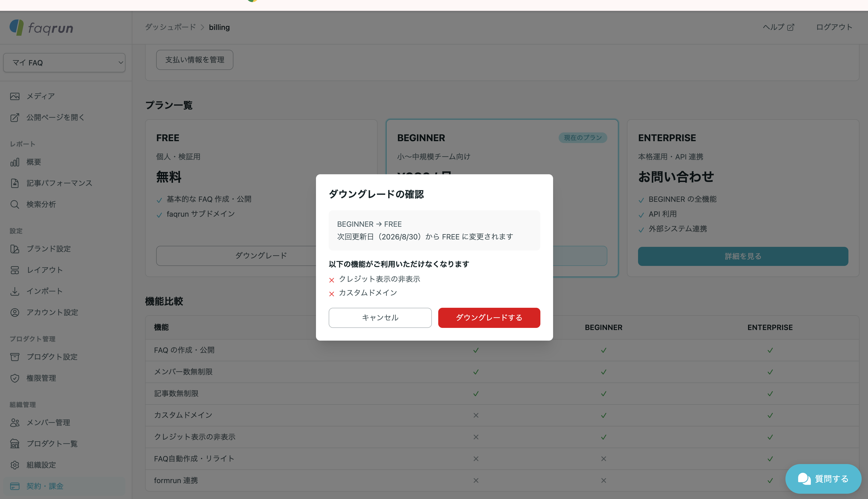Screen dimensions: 868x499
Task: Click the 検索分析 magnifier icon
Action: coord(15,204)
